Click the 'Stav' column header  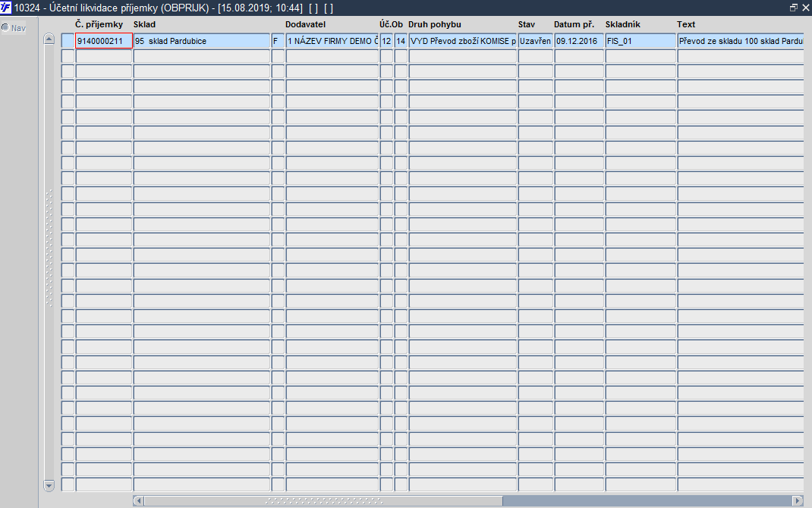tap(527, 24)
